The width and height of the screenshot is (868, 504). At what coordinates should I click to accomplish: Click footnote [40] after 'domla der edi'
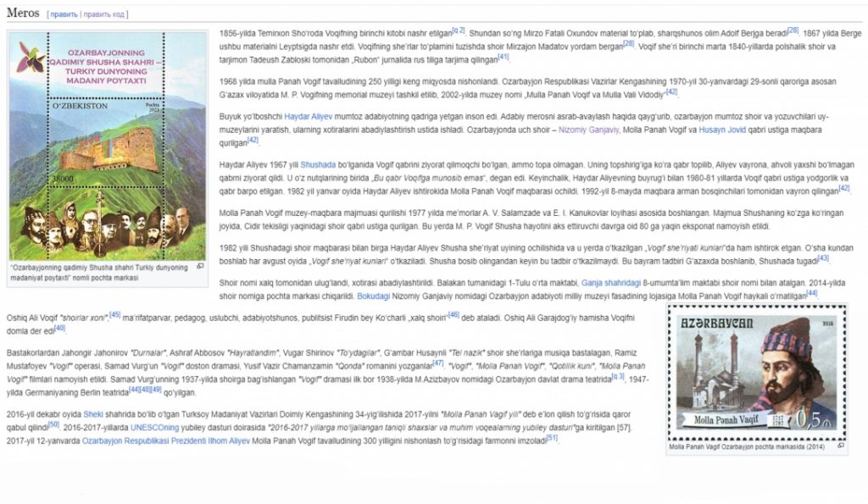pyautogui.click(x=60, y=328)
